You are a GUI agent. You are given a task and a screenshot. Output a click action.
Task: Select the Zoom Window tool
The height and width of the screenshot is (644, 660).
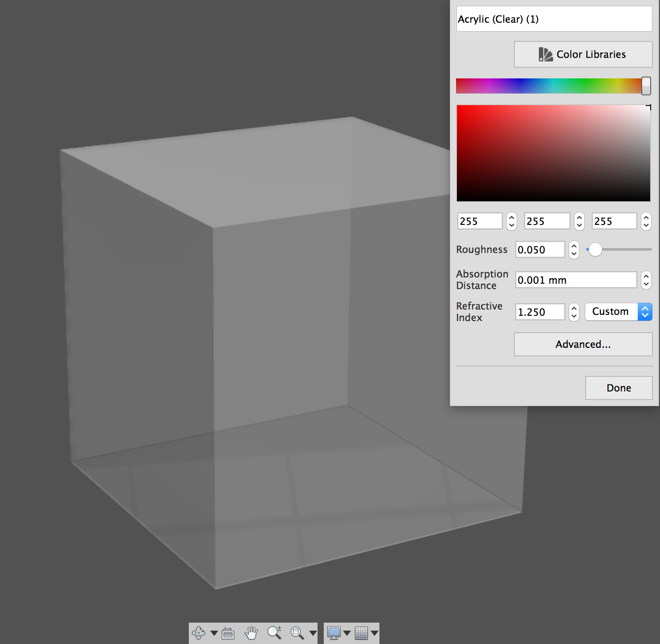click(x=297, y=633)
